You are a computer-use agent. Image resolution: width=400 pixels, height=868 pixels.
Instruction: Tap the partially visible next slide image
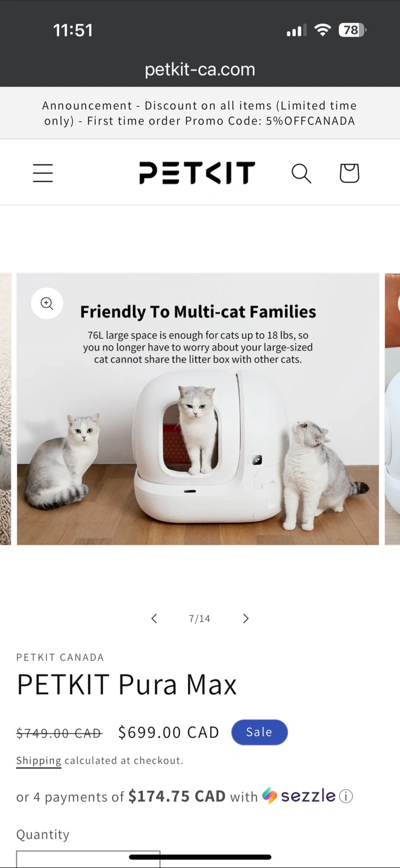pos(392,409)
